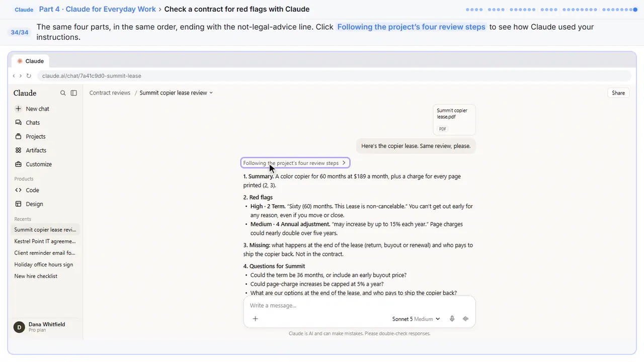Viewport: 644px width, 362px height.
Task: Click the Customize toolbox icon
Action: click(x=18, y=164)
